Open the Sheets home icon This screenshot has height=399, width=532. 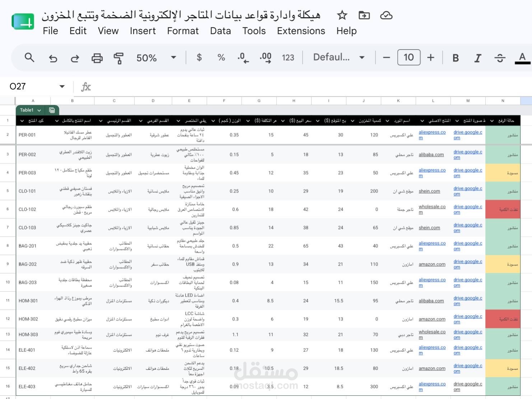[23, 22]
